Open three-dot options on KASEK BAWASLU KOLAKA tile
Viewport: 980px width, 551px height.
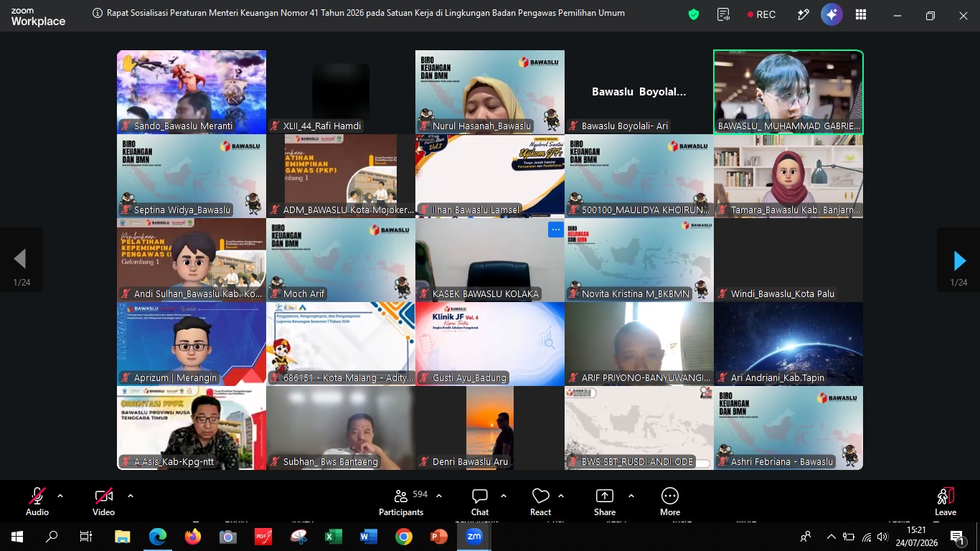pyautogui.click(x=555, y=230)
